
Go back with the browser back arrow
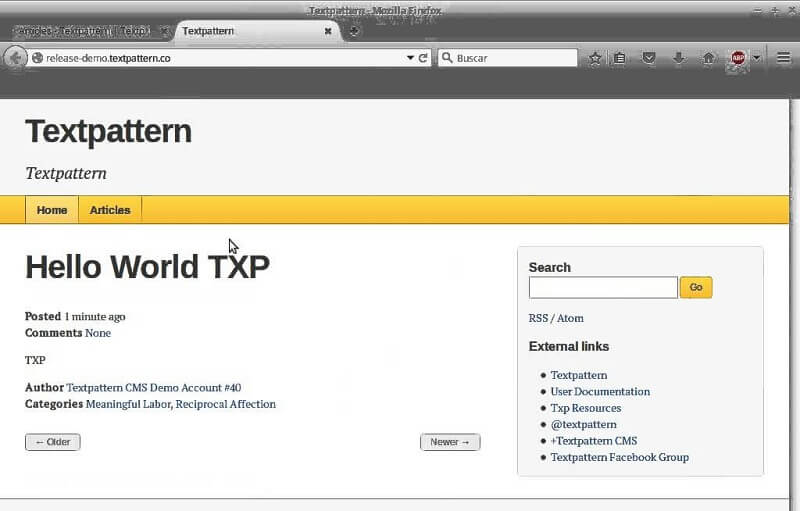[x=15, y=58]
